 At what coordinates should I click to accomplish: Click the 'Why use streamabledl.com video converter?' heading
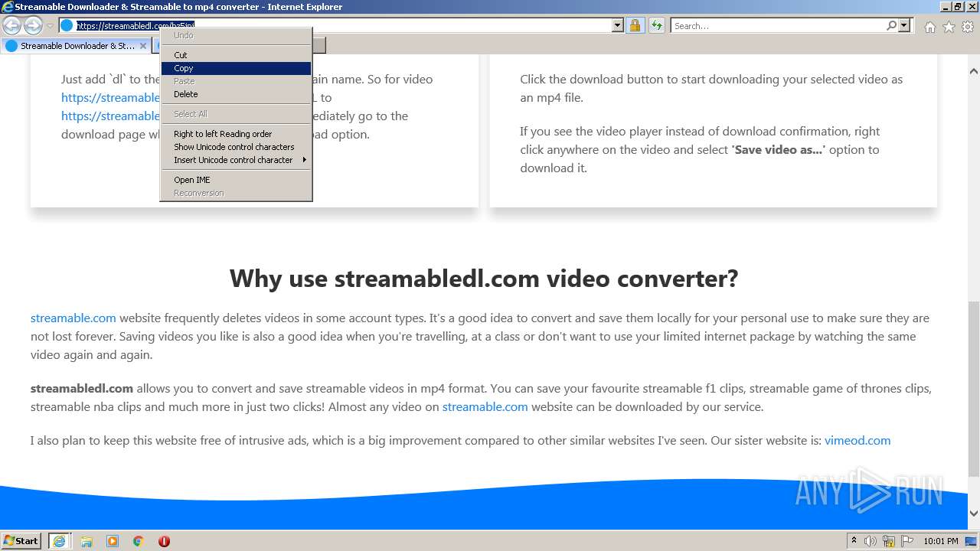(484, 278)
